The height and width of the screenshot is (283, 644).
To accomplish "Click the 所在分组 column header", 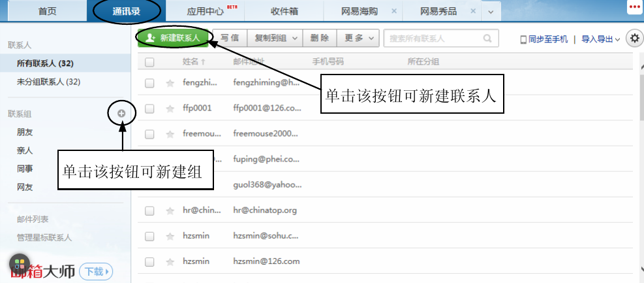I will [423, 61].
